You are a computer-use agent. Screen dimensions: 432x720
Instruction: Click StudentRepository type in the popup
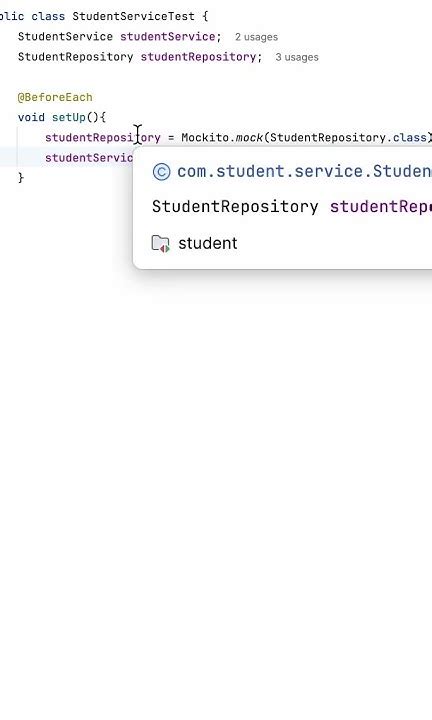tap(235, 207)
